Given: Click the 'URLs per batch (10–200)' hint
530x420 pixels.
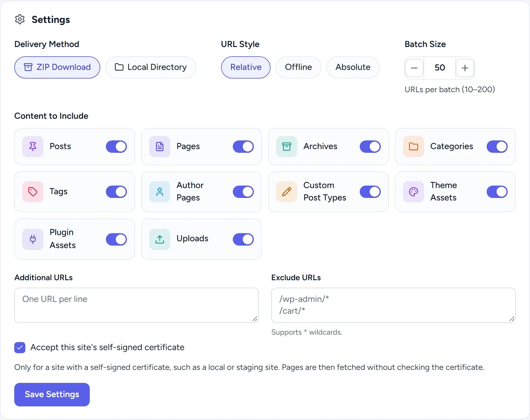Looking at the screenshot, I should pyautogui.click(x=450, y=89).
